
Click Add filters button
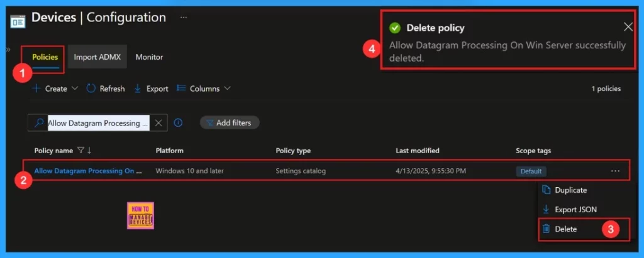pyautogui.click(x=230, y=122)
